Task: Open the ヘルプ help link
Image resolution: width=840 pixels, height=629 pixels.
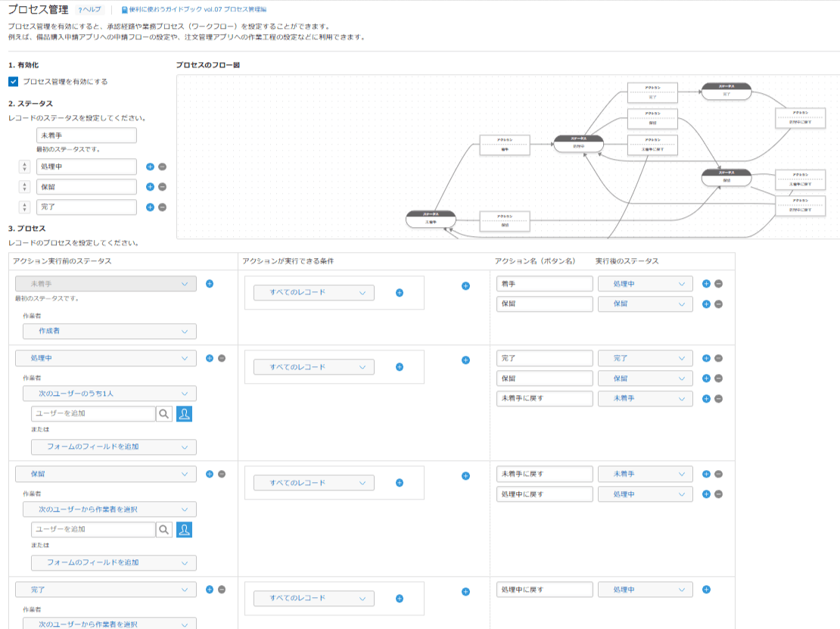Action: click(90, 10)
